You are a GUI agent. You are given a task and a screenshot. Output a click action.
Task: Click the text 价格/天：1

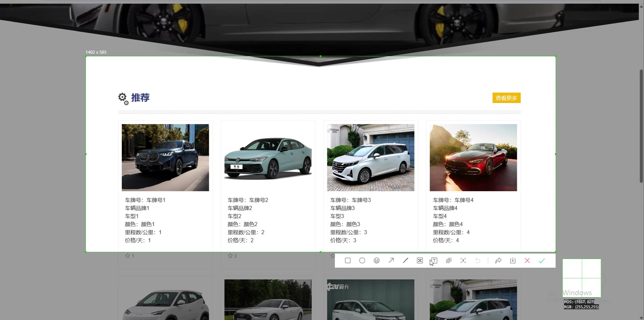(138, 240)
